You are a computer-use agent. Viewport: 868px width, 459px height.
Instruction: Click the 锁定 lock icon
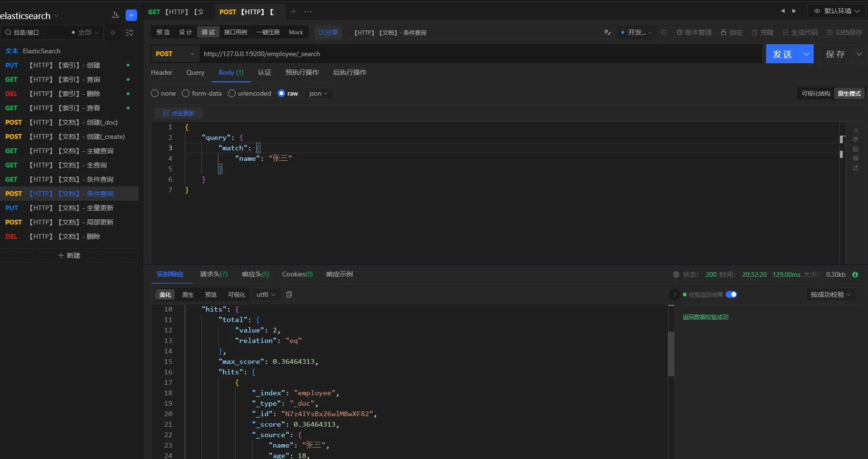click(724, 32)
